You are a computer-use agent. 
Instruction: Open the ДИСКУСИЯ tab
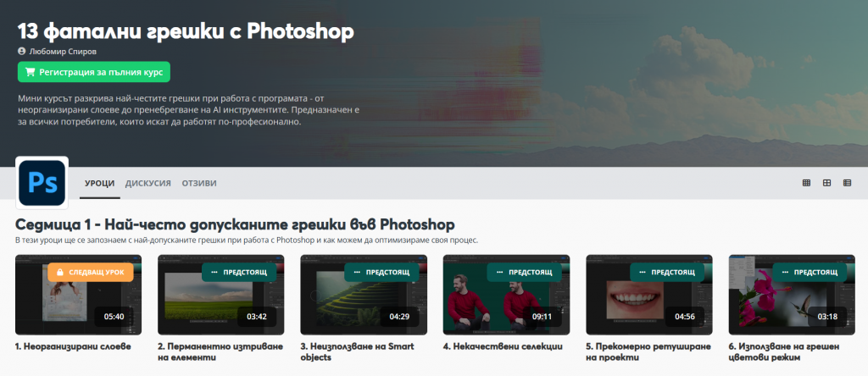point(147,183)
